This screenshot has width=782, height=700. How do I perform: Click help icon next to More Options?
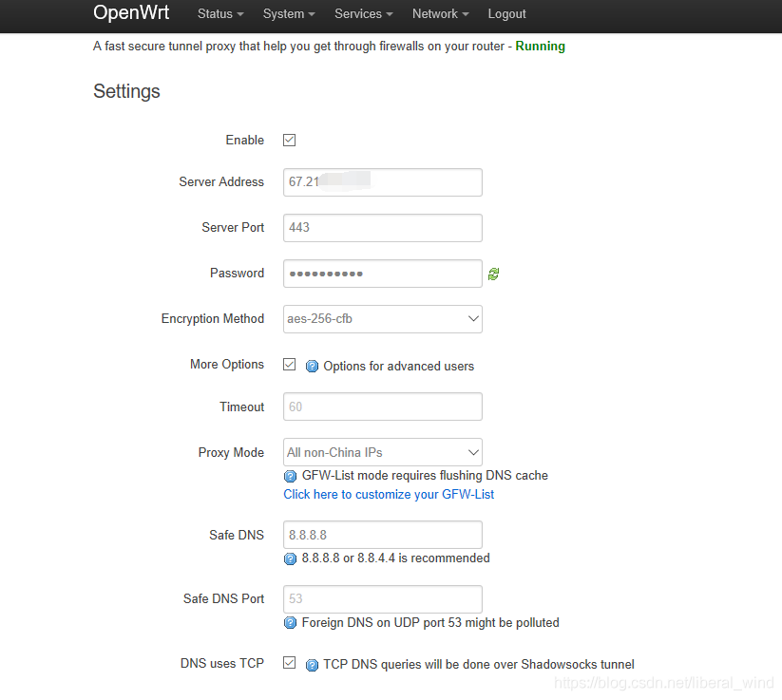[312, 367]
